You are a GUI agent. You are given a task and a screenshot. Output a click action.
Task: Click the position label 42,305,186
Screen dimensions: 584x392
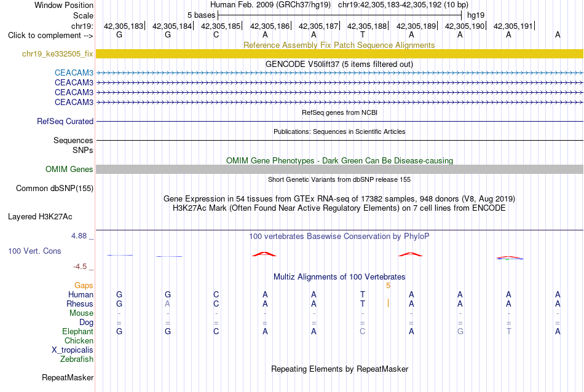click(270, 26)
